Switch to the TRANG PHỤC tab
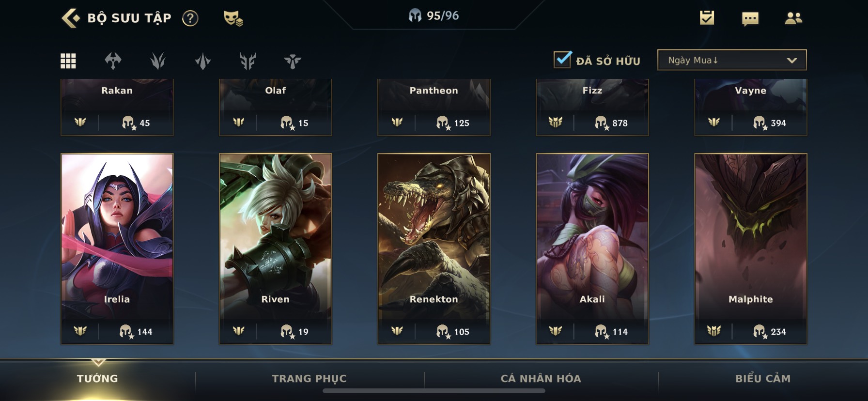The image size is (868, 401). tap(310, 379)
